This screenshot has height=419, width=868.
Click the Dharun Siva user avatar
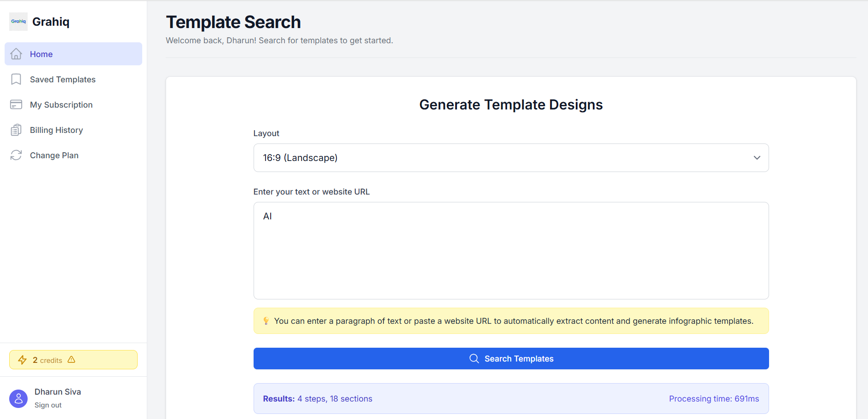pyautogui.click(x=18, y=399)
